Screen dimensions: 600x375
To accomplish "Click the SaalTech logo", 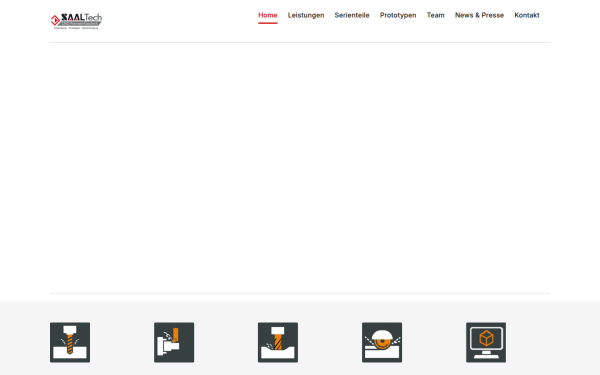I will tap(76, 21).
